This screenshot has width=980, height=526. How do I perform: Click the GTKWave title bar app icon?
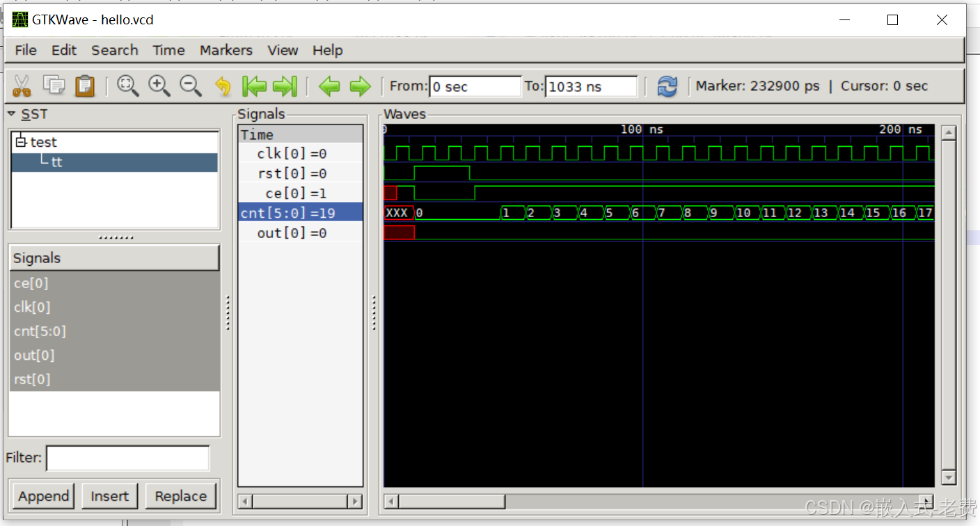[20, 19]
